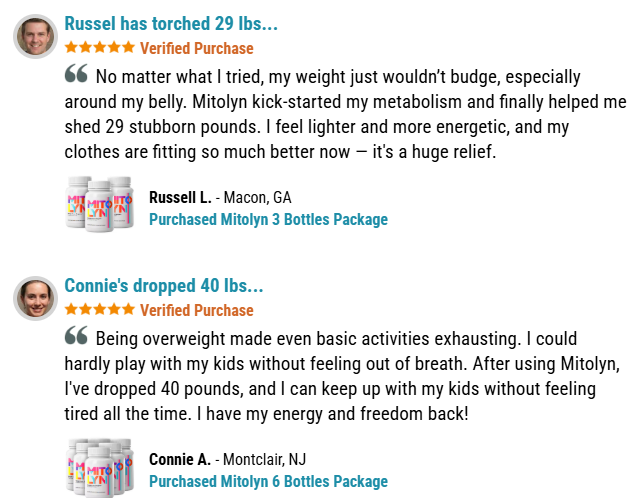The width and height of the screenshot is (638, 498).
Task: Click the star rating in Russel's review
Action: tap(99, 48)
